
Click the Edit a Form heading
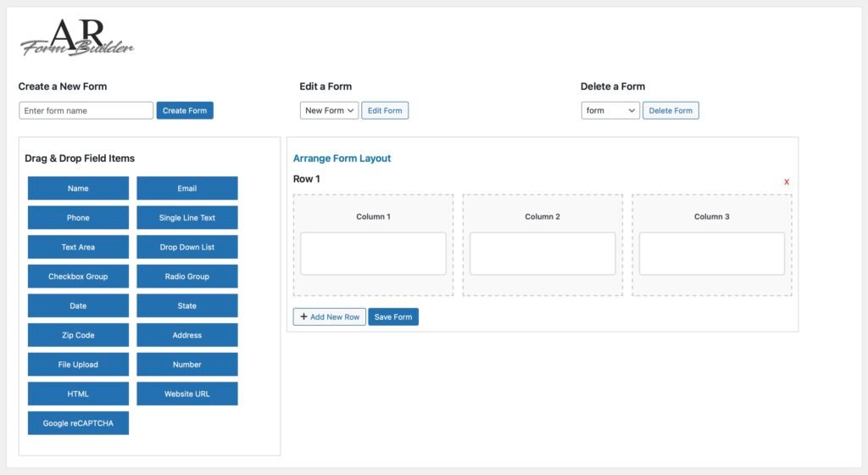pos(325,87)
